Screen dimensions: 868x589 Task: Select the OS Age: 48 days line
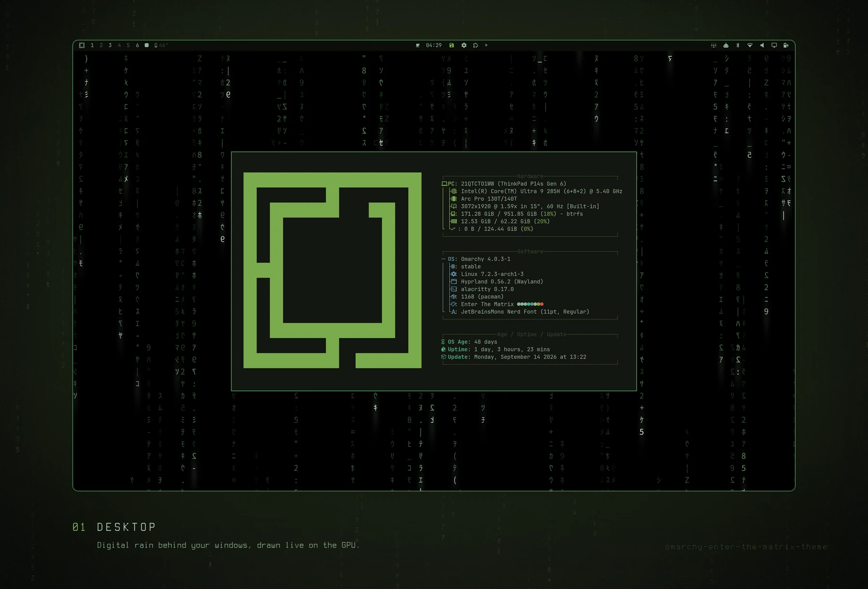[x=469, y=342]
